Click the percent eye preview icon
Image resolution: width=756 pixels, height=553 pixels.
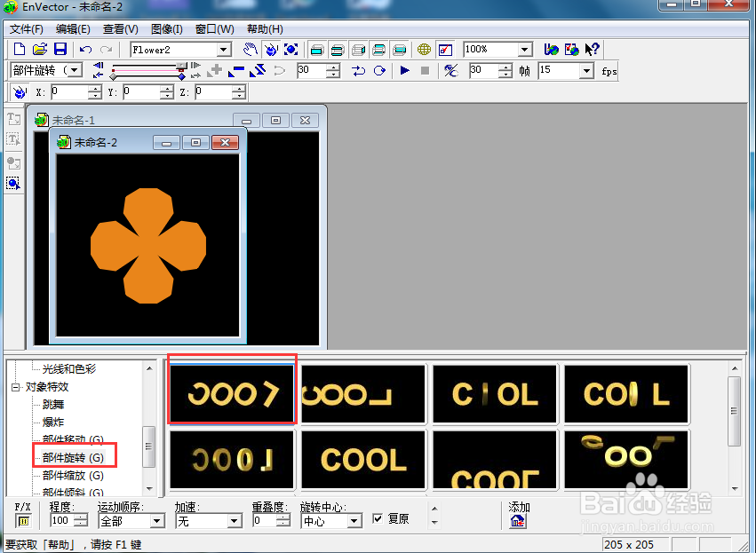point(450,71)
